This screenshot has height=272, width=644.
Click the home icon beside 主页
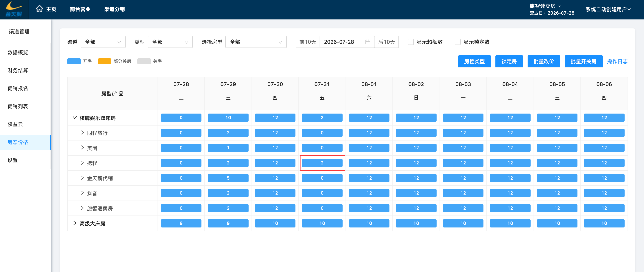click(39, 9)
